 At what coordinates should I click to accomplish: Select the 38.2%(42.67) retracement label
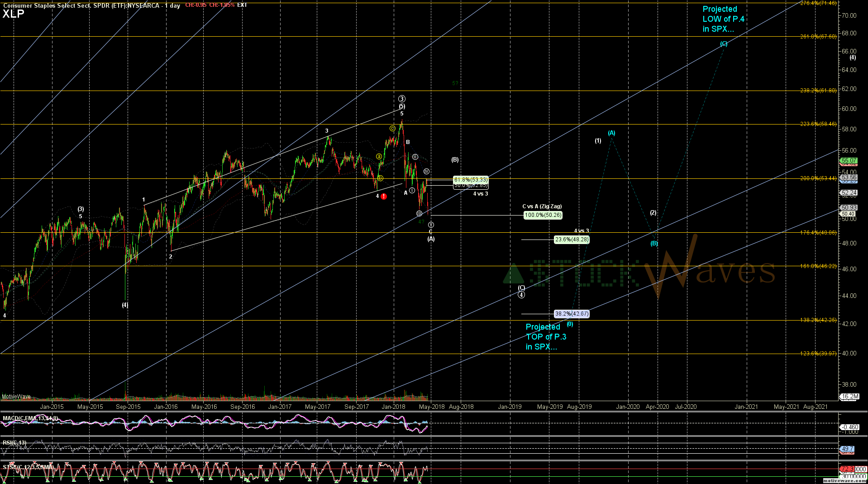572,314
